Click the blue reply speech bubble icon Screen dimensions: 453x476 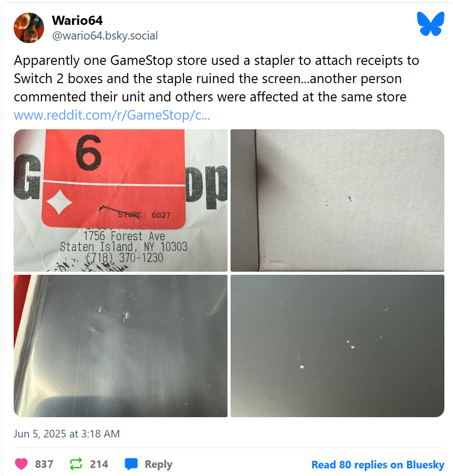[x=131, y=464]
